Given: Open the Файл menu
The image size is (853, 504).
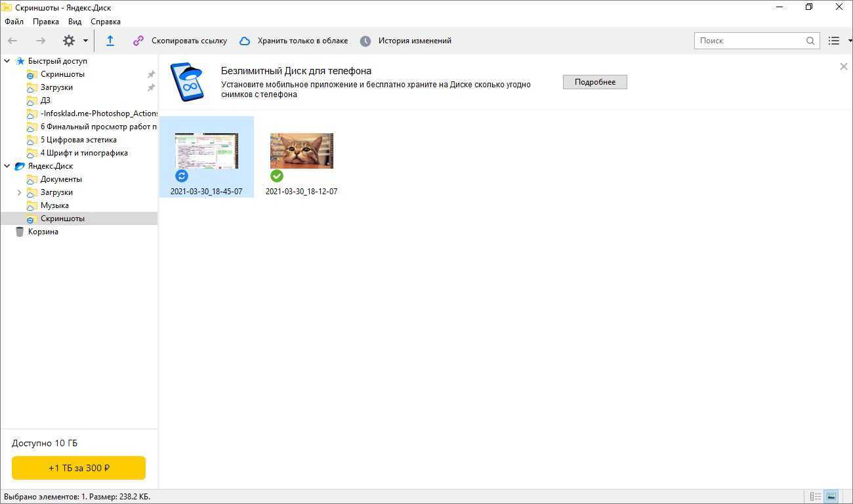Looking at the screenshot, I should tap(14, 22).
